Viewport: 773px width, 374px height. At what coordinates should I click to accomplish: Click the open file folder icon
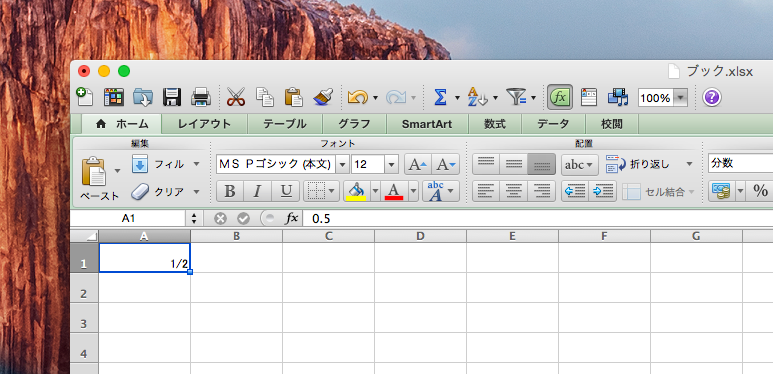143,97
